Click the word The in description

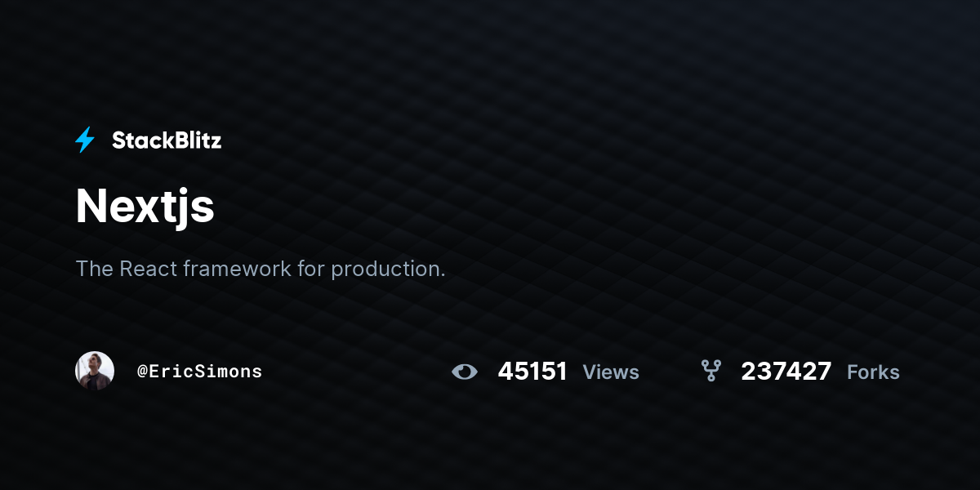tap(95, 268)
